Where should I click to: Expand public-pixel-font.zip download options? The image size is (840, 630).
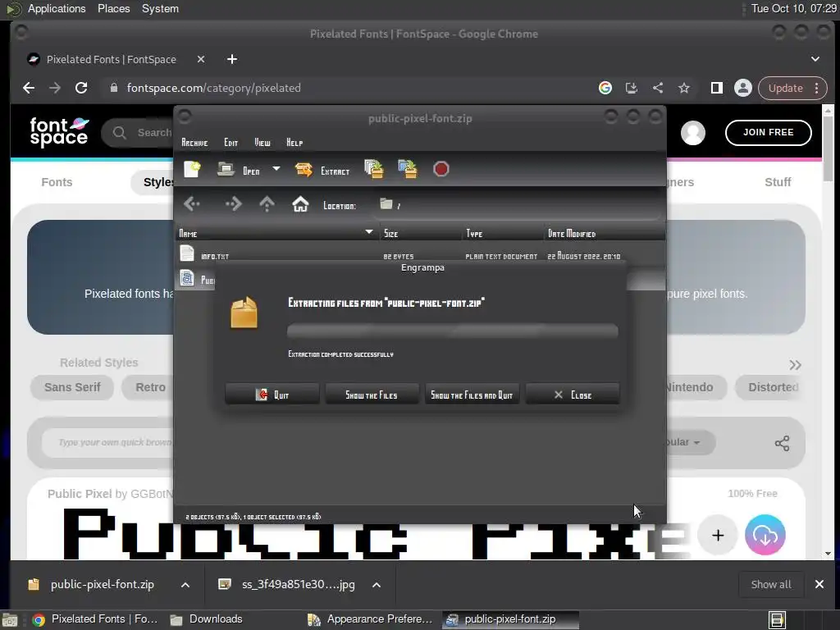tap(185, 585)
